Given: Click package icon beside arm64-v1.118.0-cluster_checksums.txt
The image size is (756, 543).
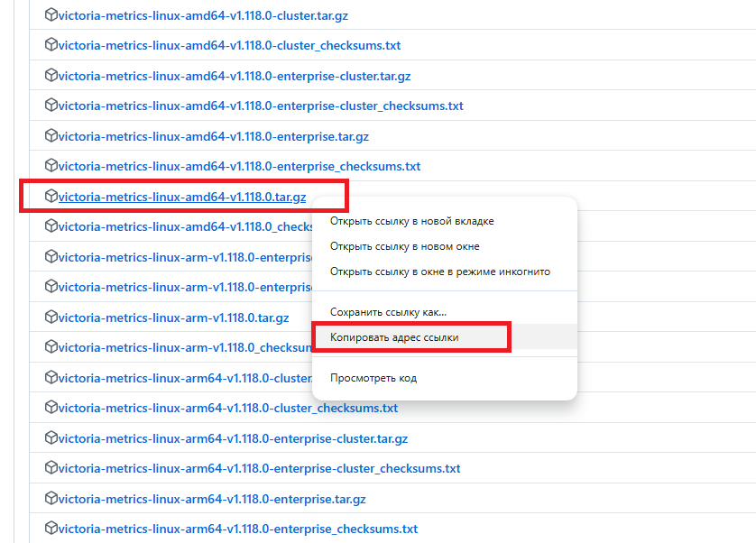Looking at the screenshot, I should (x=51, y=408).
